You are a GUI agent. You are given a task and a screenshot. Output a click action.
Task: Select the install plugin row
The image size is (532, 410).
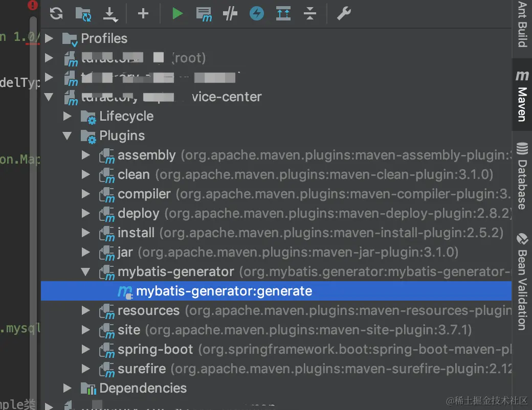click(x=276, y=233)
